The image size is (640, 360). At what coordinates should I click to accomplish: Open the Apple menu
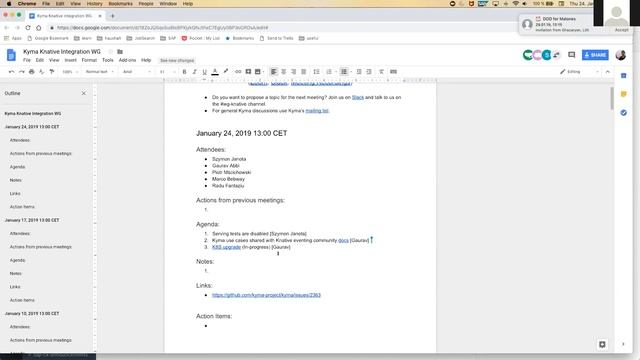pos(9,4)
